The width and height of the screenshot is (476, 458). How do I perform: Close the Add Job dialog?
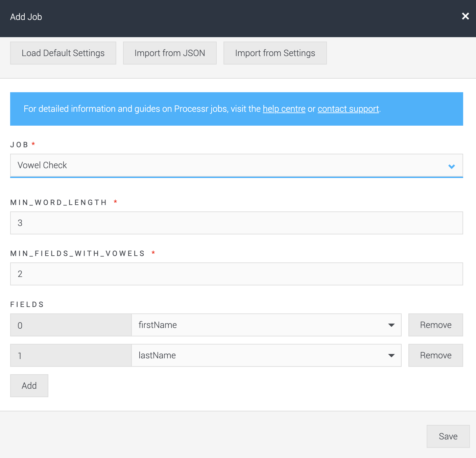pyautogui.click(x=466, y=16)
